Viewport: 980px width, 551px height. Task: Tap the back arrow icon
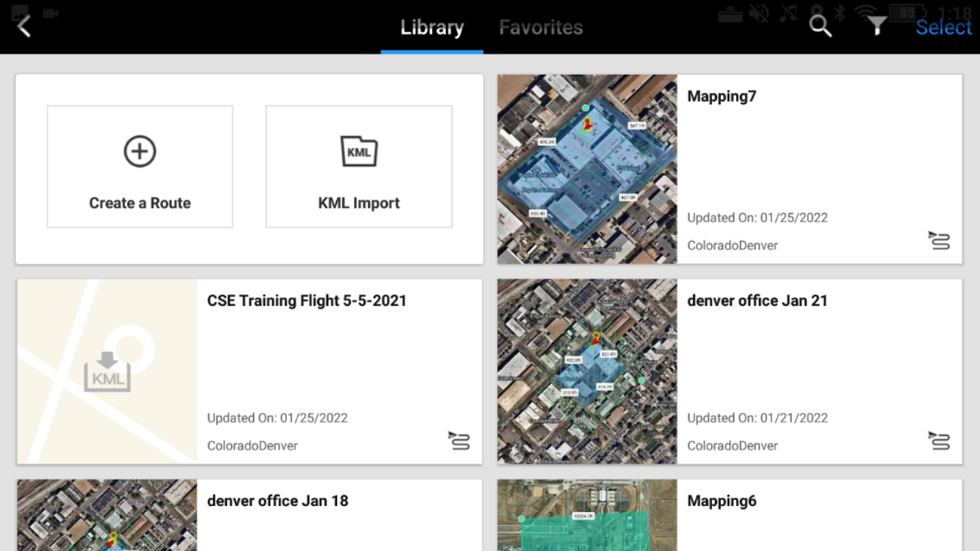pos(24,27)
